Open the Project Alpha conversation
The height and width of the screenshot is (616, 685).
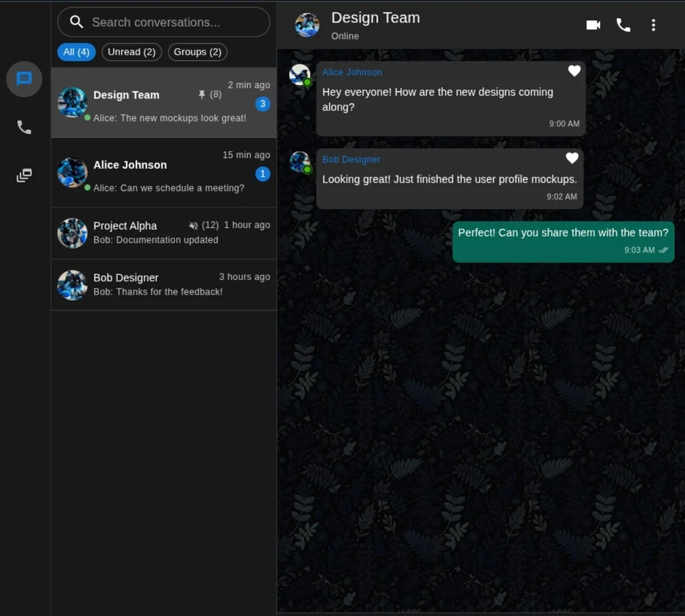tap(164, 233)
